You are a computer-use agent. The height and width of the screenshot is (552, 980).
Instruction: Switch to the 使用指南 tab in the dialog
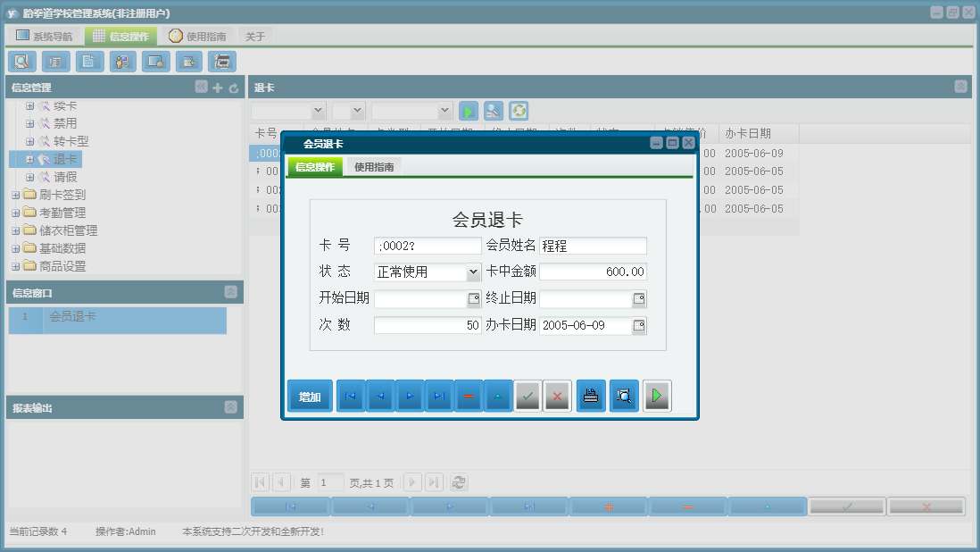click(x=375, y=166)
